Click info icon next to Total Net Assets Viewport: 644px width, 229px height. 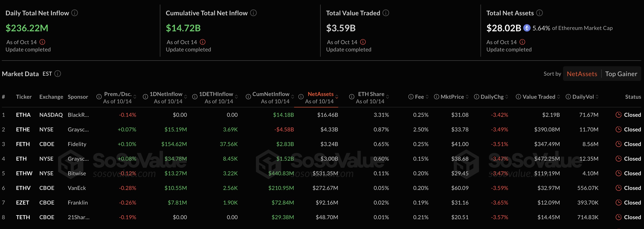point(539,13)
